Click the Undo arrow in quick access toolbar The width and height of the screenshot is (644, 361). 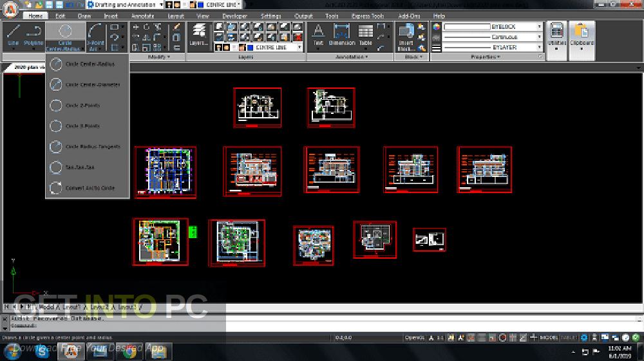tap(70, 5)
